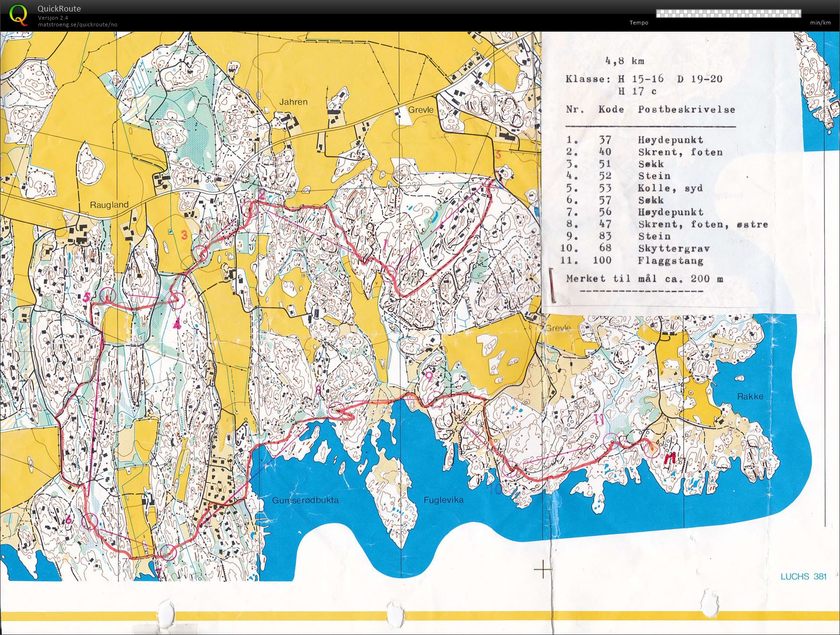840x635 pixels.
Task: Click the 'Merket til mål ca. 200 m' line
Action: click(644, 279)
